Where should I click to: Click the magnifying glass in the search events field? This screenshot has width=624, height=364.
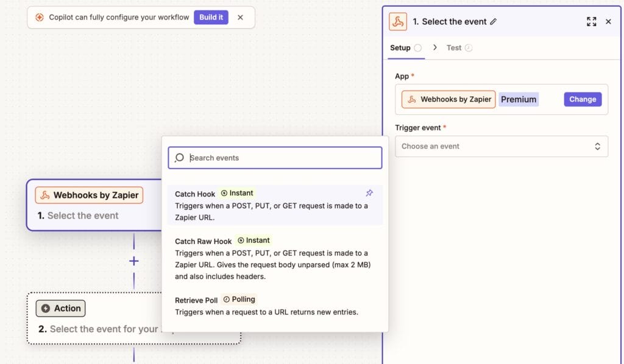[x=179, y=157]
